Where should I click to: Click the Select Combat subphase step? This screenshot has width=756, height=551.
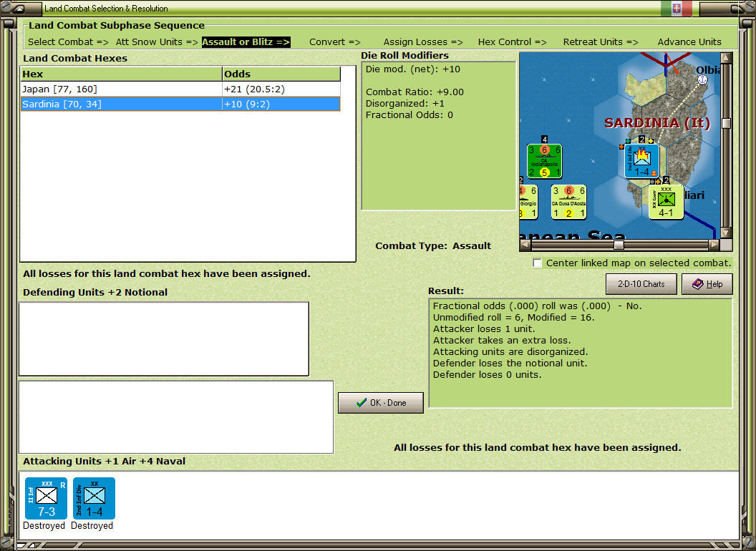point(68,42)
